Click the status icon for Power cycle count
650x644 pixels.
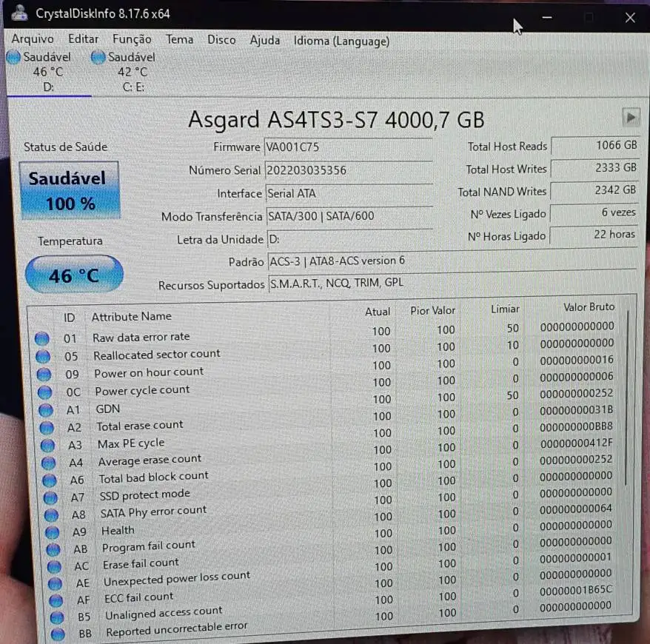[x=44, y=392]
